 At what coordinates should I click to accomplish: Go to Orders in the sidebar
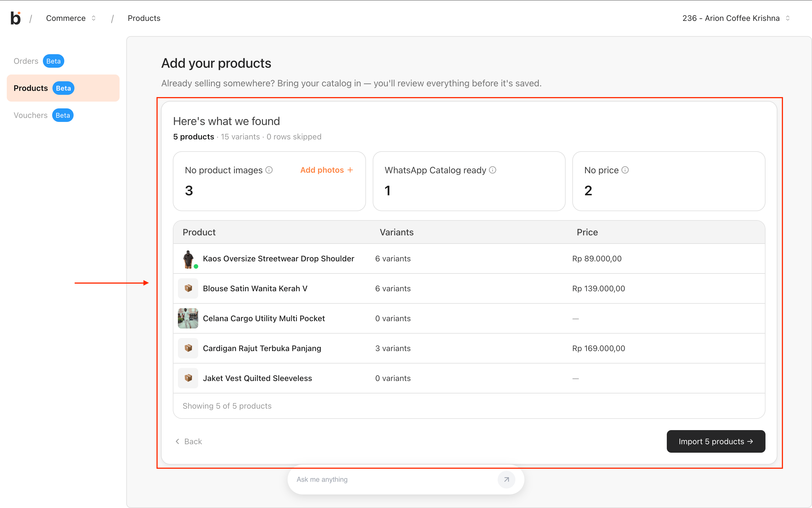coord(26,61)
